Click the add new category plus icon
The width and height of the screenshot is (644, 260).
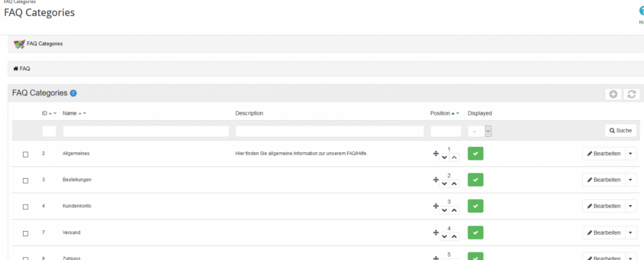click(613, 94)
